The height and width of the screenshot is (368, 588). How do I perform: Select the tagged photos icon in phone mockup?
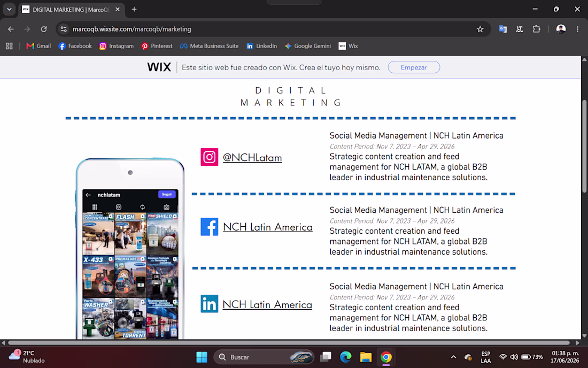(166, 207)
